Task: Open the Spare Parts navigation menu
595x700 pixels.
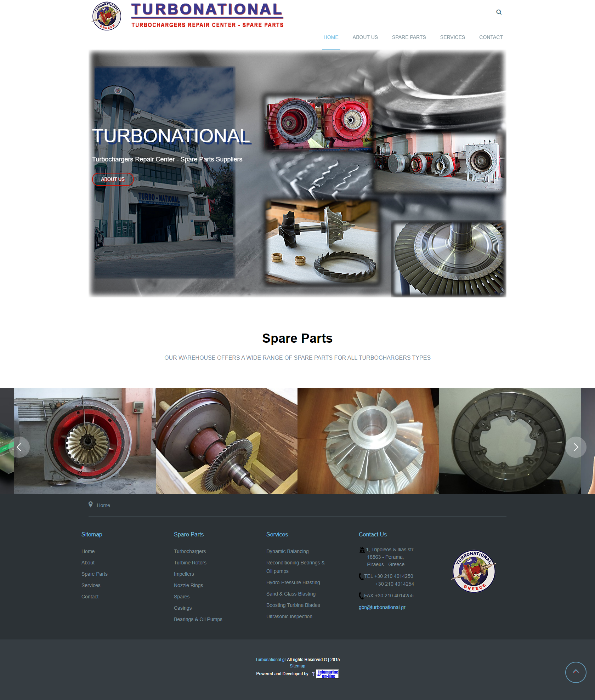Action: pos(409,37)
